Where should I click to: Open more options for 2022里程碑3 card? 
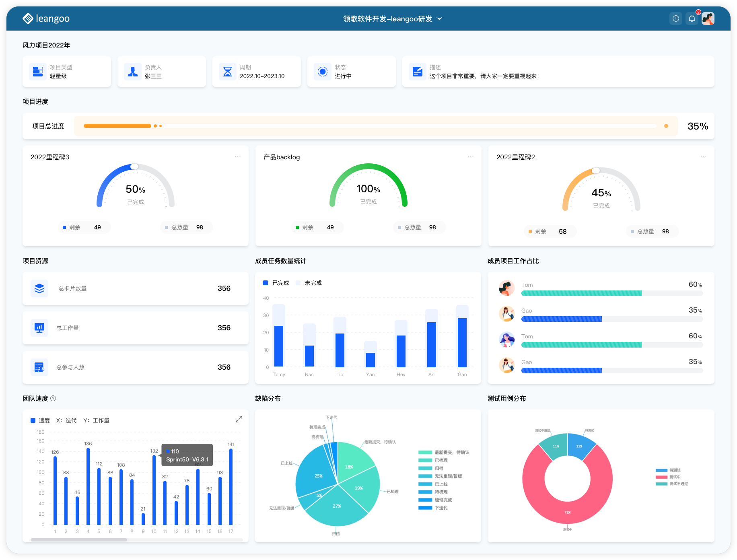[x=238, y=157]
